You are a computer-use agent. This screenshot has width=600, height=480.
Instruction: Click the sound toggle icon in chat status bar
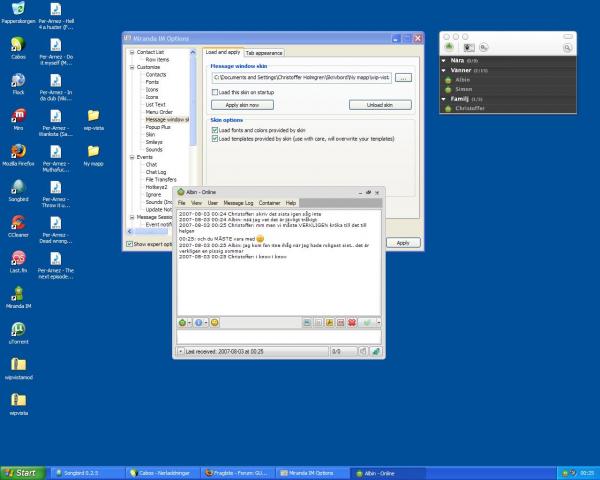(x=363, y=351)
